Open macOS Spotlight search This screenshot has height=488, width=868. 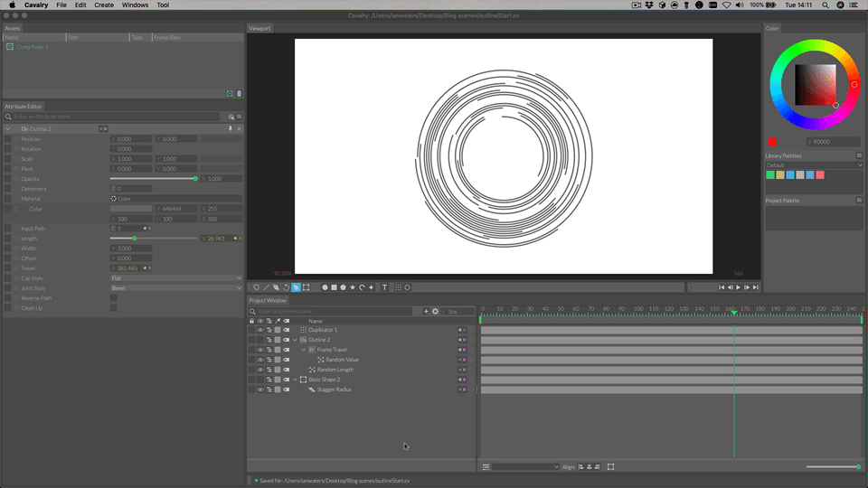(826, 5)
